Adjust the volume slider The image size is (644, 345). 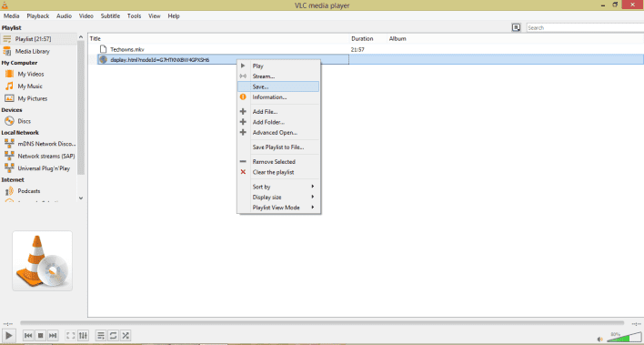624,337
